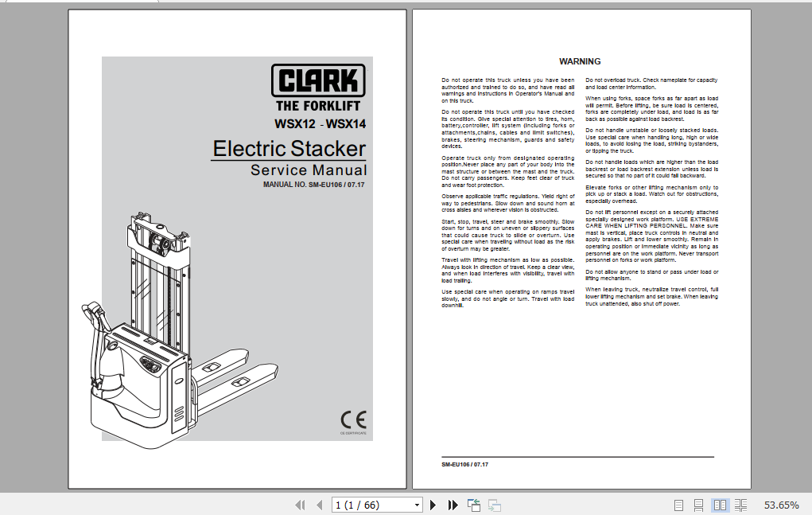The image size is (812, 515).
Task: Go to the next page
Action: pyautogui.click(x=433, y=505)
